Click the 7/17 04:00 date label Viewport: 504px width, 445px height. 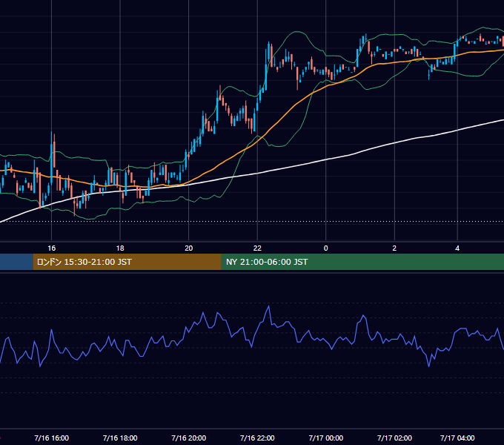(457, 438)
